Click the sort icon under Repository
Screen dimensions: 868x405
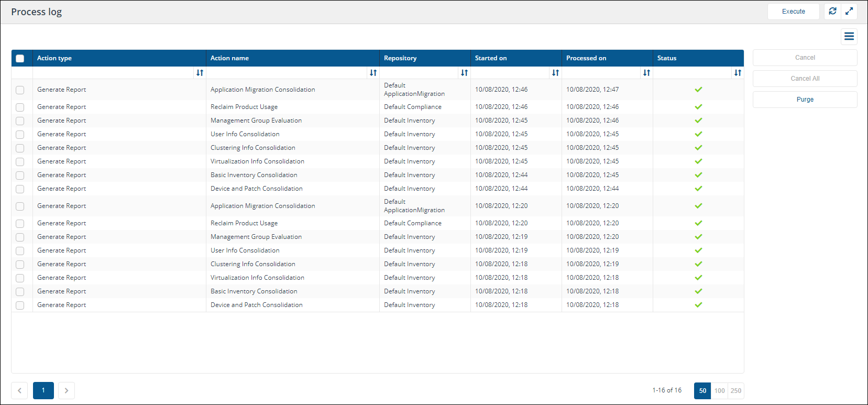(464, 73)
